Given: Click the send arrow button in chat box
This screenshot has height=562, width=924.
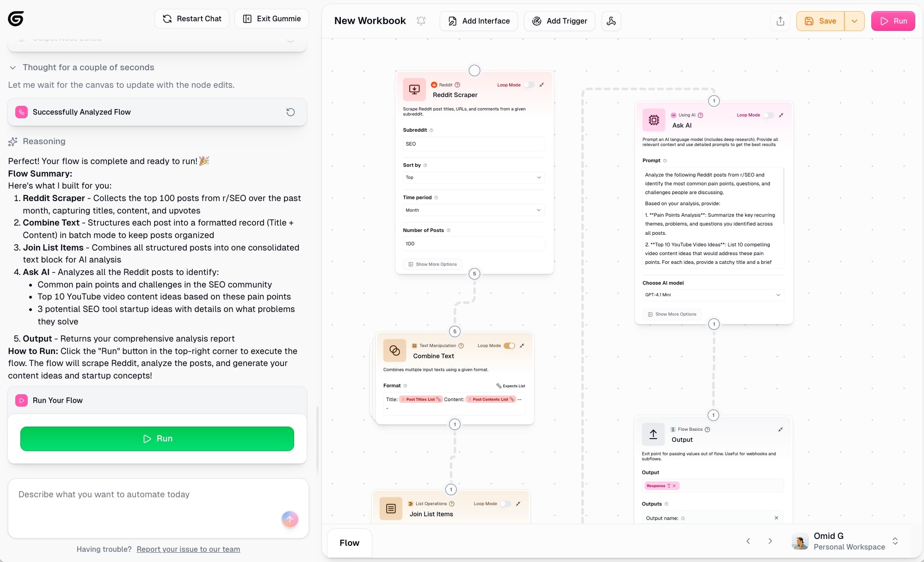Looking at the screenshot, I should click(290, 519).
